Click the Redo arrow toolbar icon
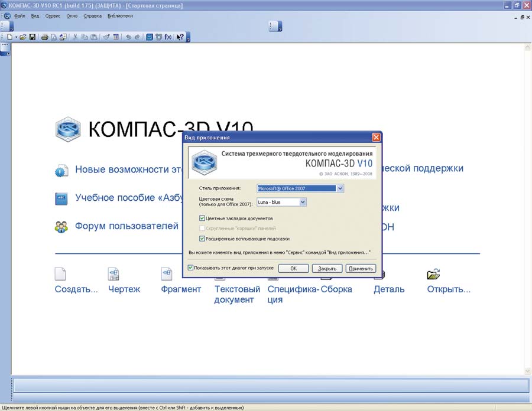Image resolution: width=532 pixels, height=411 pixels. pos(137,37)
